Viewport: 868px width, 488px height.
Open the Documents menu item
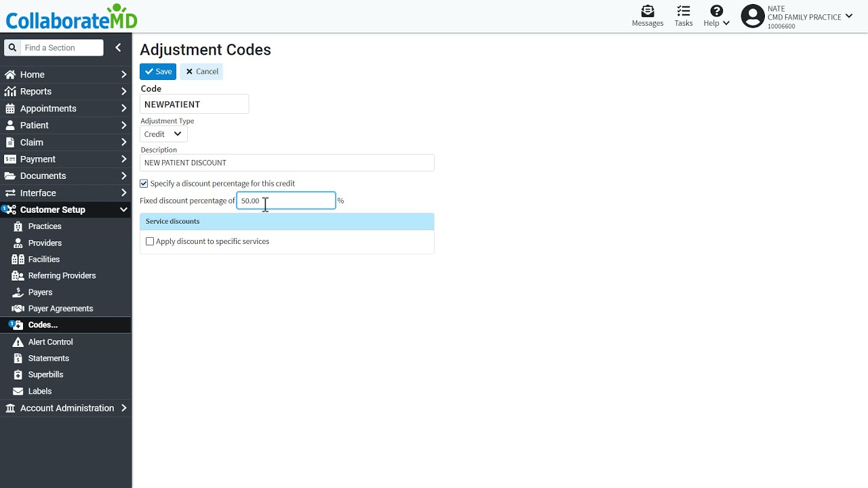coord(66,176)
